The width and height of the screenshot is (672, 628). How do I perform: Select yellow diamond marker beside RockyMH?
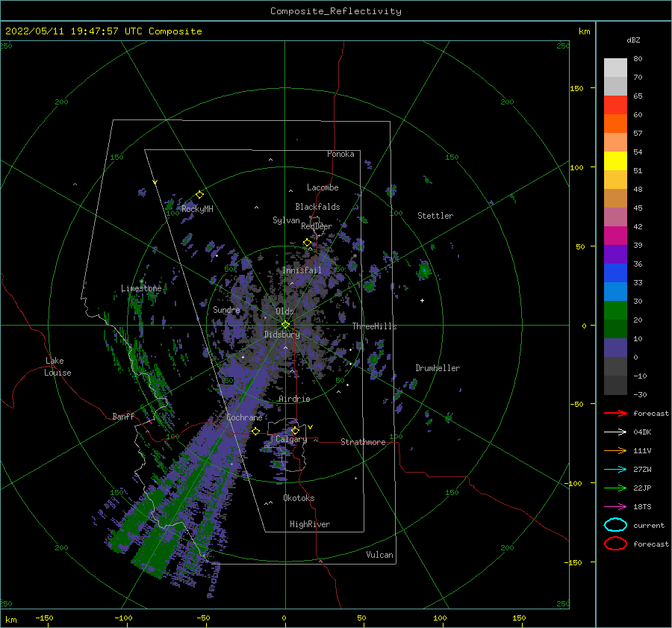click(x=199, y=195)
